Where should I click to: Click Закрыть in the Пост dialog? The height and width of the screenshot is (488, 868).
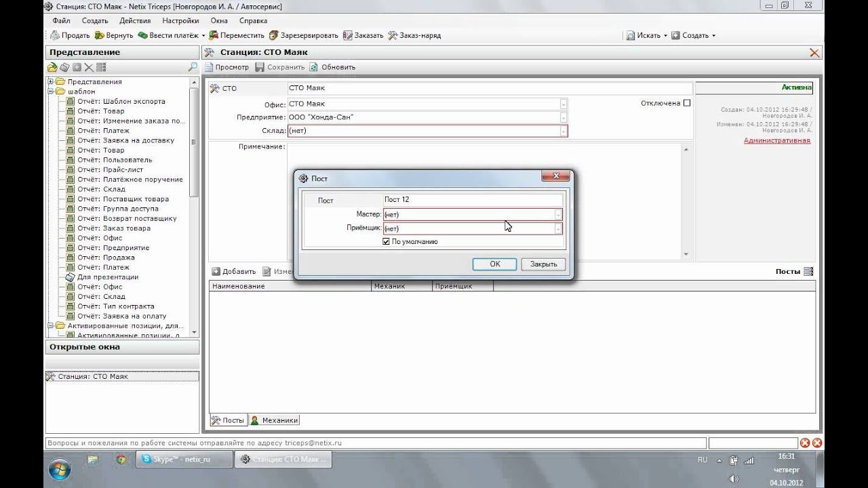pyautogui.click(x=543, y=264)
